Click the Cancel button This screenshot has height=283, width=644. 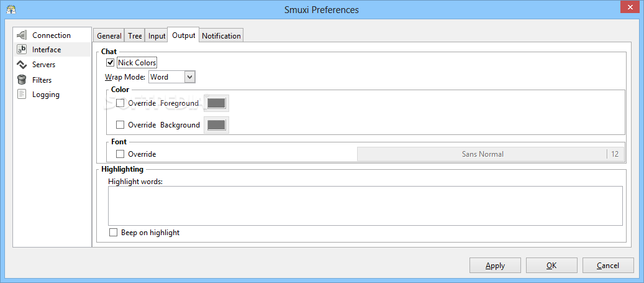pos(607,266)
